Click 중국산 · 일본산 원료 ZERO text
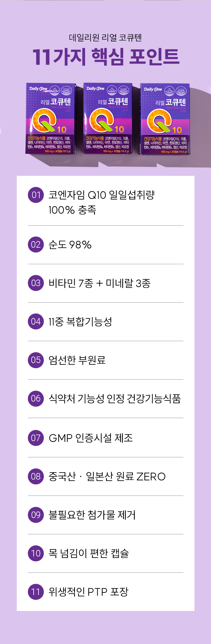 107,476
